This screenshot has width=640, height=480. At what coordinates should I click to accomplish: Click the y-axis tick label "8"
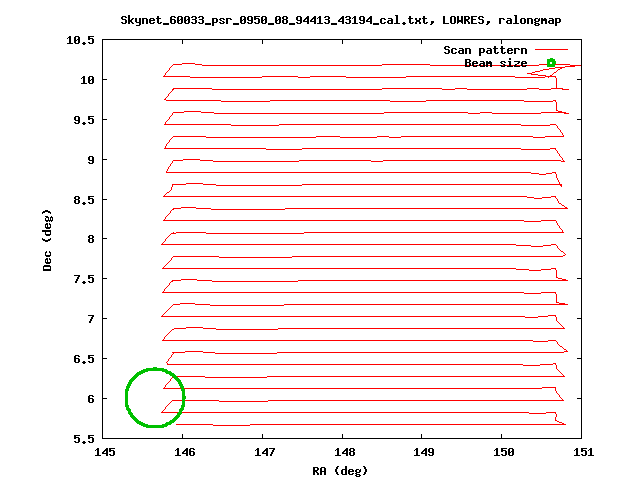click(91, 239)
